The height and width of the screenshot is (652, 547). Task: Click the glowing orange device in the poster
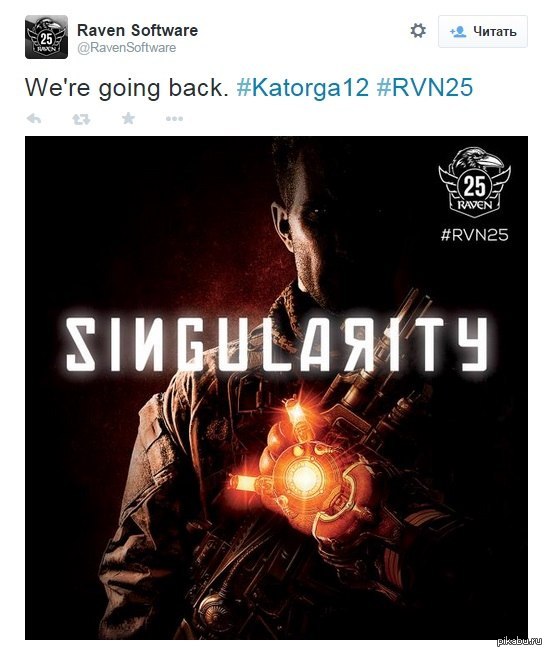click(304, 476)
